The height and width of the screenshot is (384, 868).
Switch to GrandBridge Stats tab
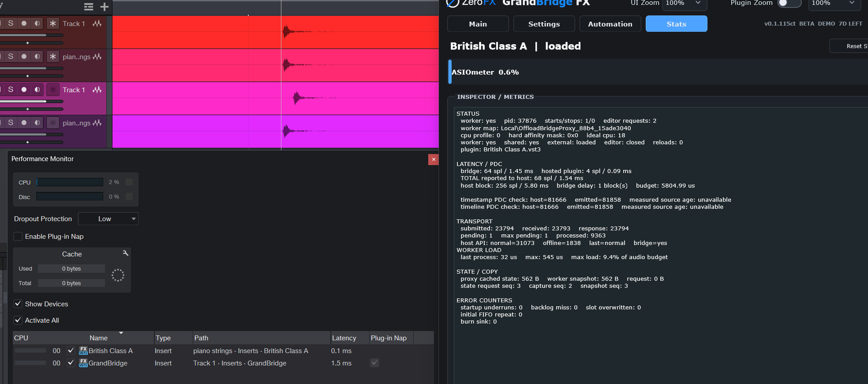coord(677,24)
